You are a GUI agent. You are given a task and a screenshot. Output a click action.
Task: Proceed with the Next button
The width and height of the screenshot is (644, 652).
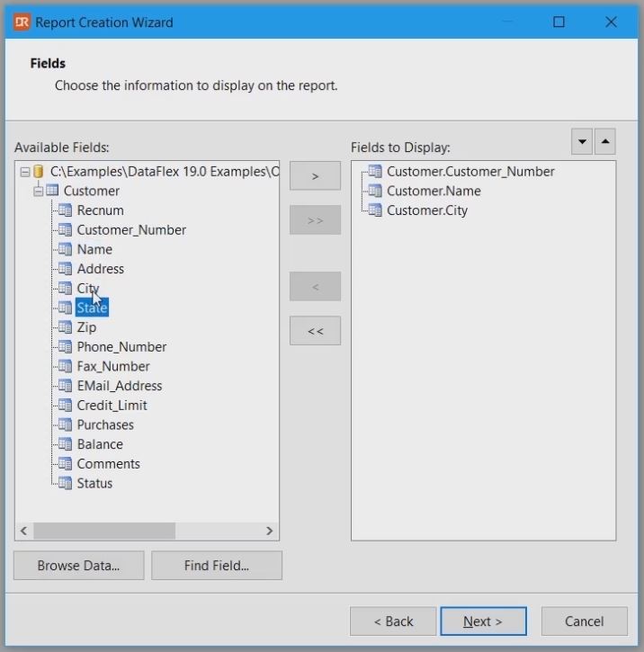[x=482, y=621]
